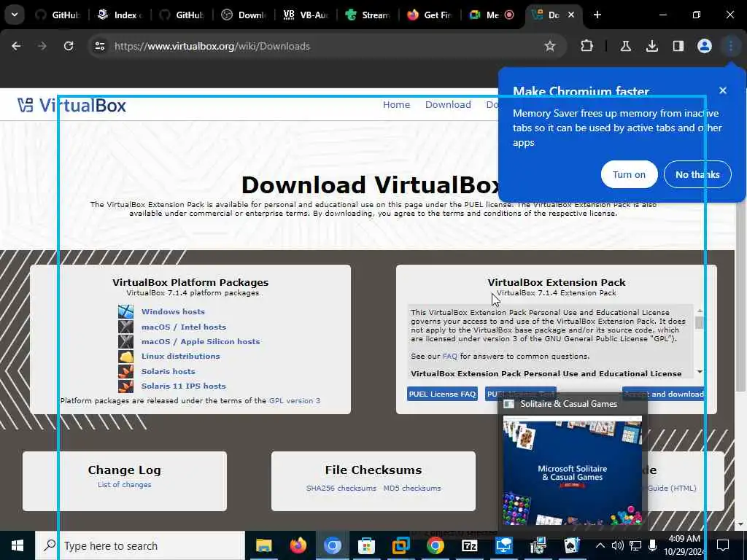Switch to the Stream tab
This screenshot has height=560, width=747.
click(368, 15)
